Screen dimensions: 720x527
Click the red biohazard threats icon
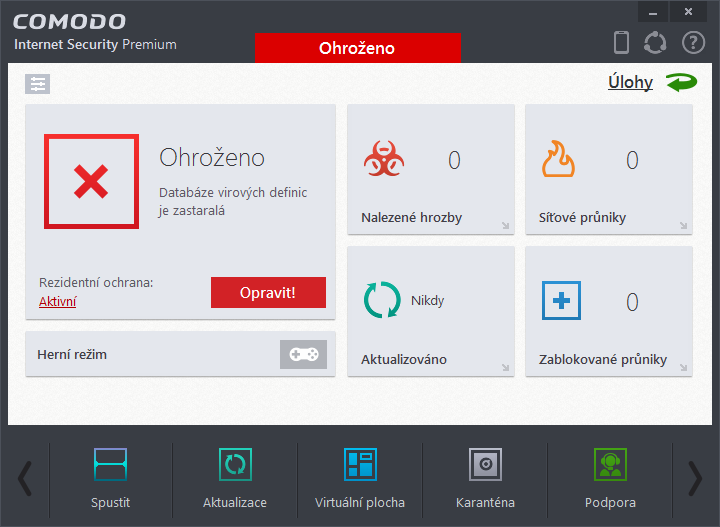(384, 159)
